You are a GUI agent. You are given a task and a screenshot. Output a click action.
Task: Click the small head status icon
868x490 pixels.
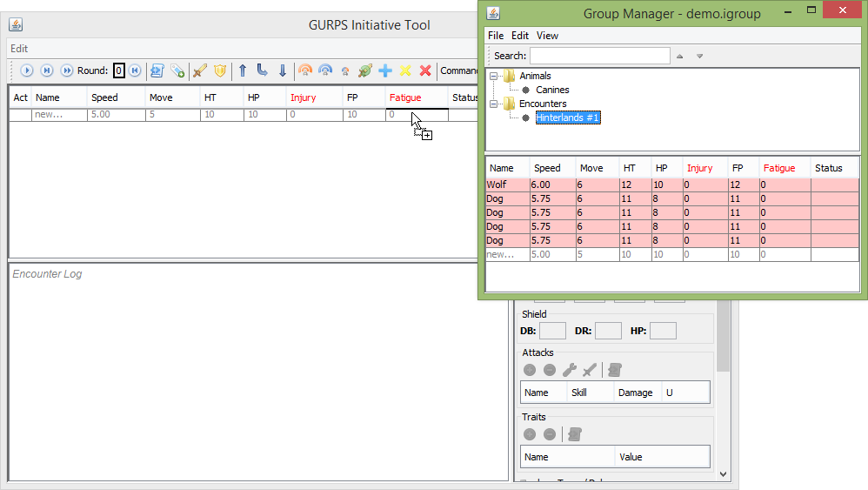tap(345, 71)
